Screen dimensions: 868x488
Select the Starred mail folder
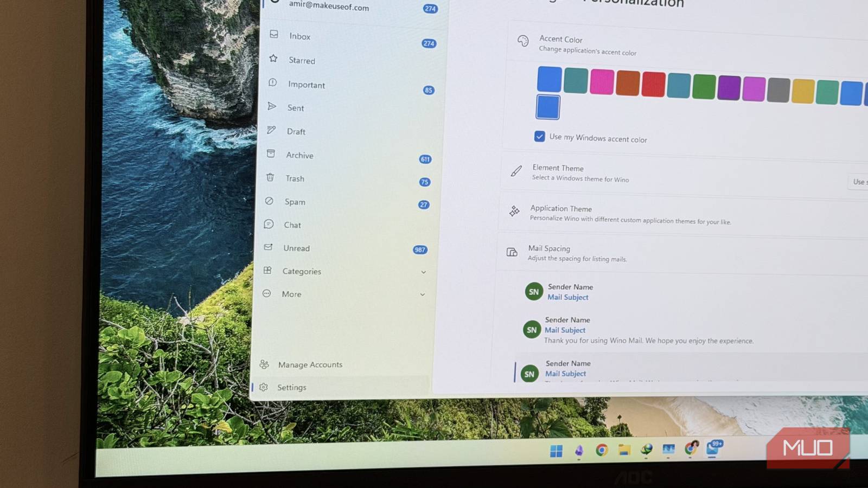pyautogui.click(x=301, y=60)
